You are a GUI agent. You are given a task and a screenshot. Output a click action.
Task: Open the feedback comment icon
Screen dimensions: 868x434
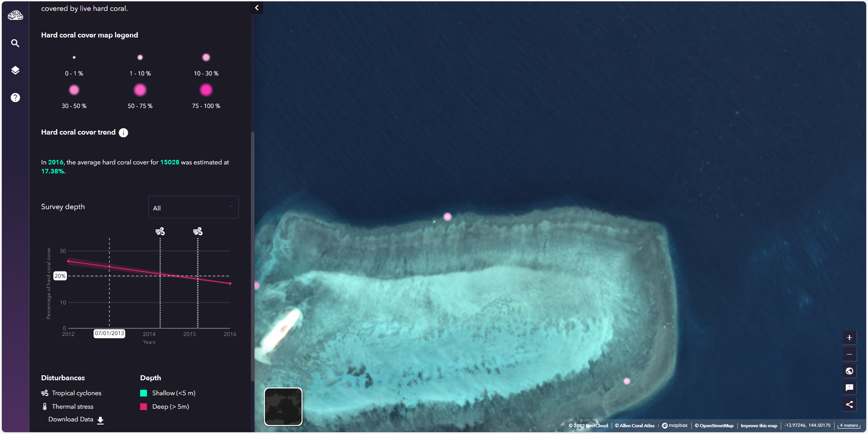tap(849, 388)
